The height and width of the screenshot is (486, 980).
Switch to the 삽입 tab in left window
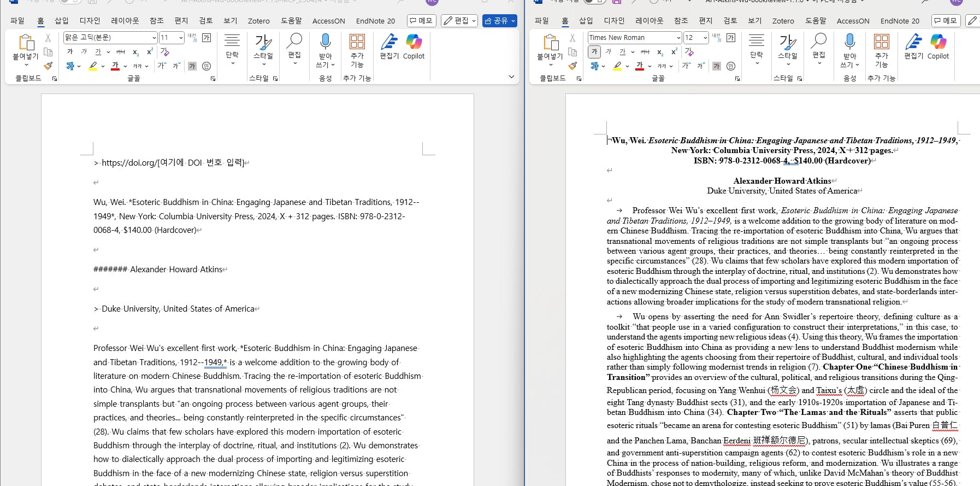pos(62,21)
